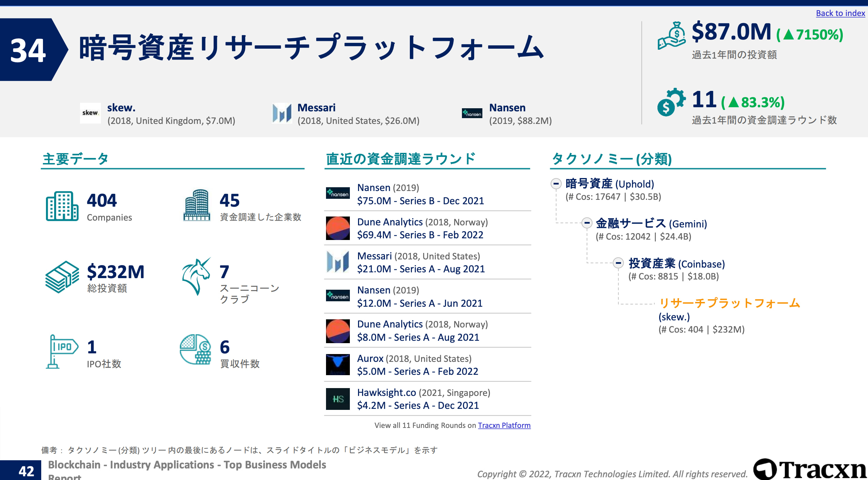Click the money bag investment icon
This screenshot has height=480, width=868.
672,35
